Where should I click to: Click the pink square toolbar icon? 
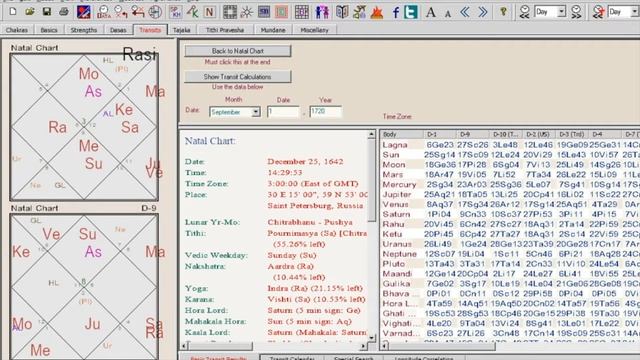coord(281,12)
